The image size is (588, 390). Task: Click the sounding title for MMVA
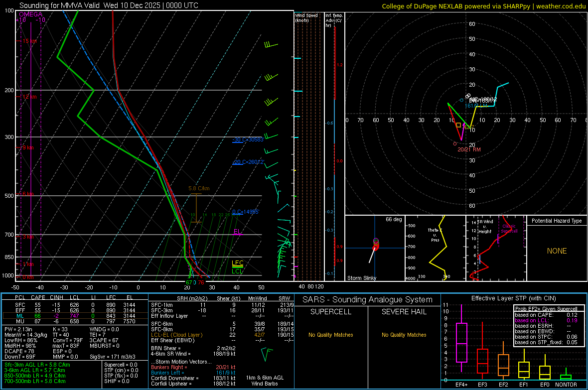pos(109,5)
